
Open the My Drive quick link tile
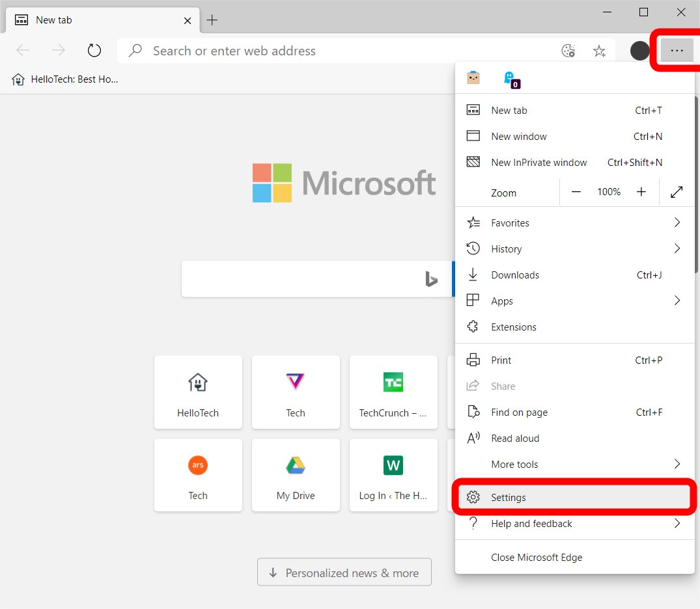[296, 474]
